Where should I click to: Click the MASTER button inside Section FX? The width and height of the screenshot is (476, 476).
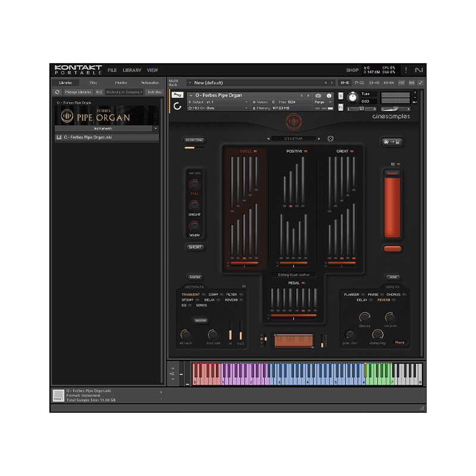coord(201,321)
